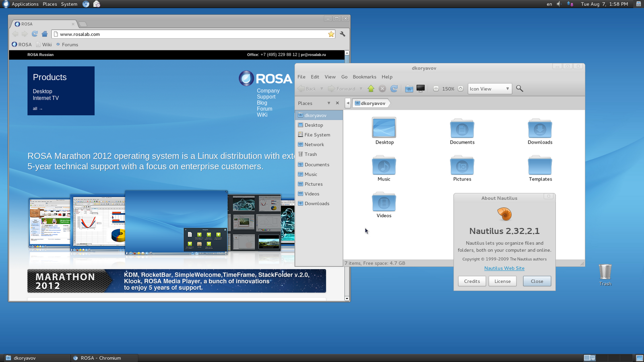Reload the ROSA page in Chromium
The width and height of the screenshot is (644, 362).
pyautogui.click(x=35, y=34)
